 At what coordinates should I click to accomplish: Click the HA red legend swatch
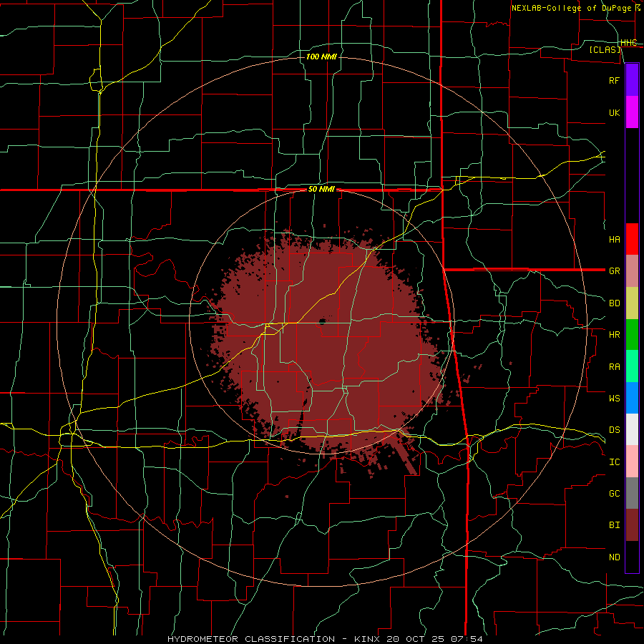point(632,239)
